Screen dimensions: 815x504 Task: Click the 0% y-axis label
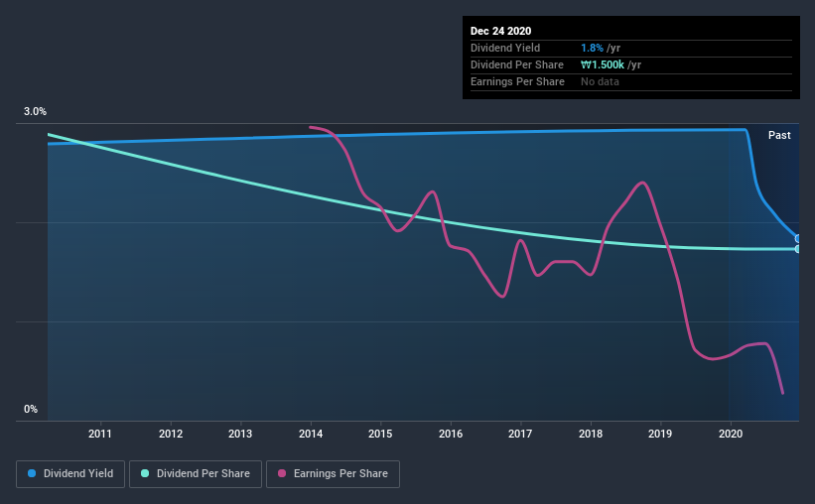31,409
